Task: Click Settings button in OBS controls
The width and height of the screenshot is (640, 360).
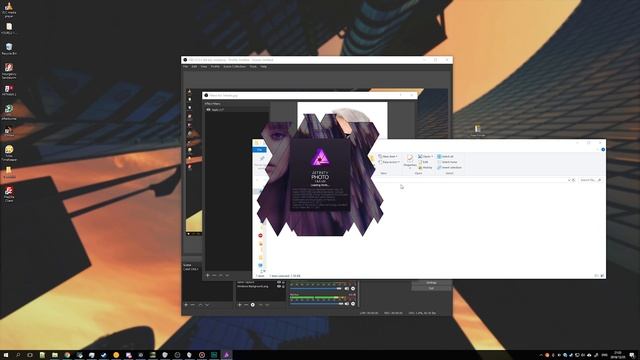Action: (x=431, y=282)
